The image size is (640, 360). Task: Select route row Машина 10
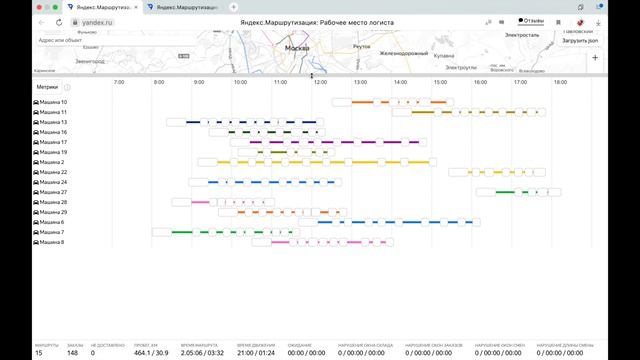50,102
